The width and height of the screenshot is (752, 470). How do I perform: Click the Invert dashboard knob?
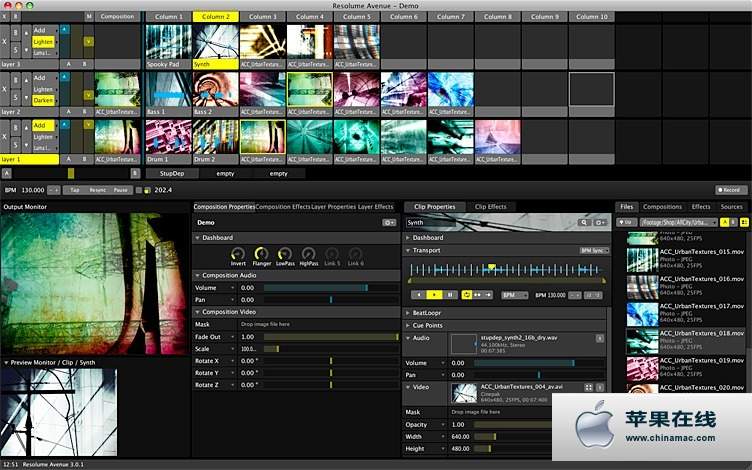(x=238, y=254)
